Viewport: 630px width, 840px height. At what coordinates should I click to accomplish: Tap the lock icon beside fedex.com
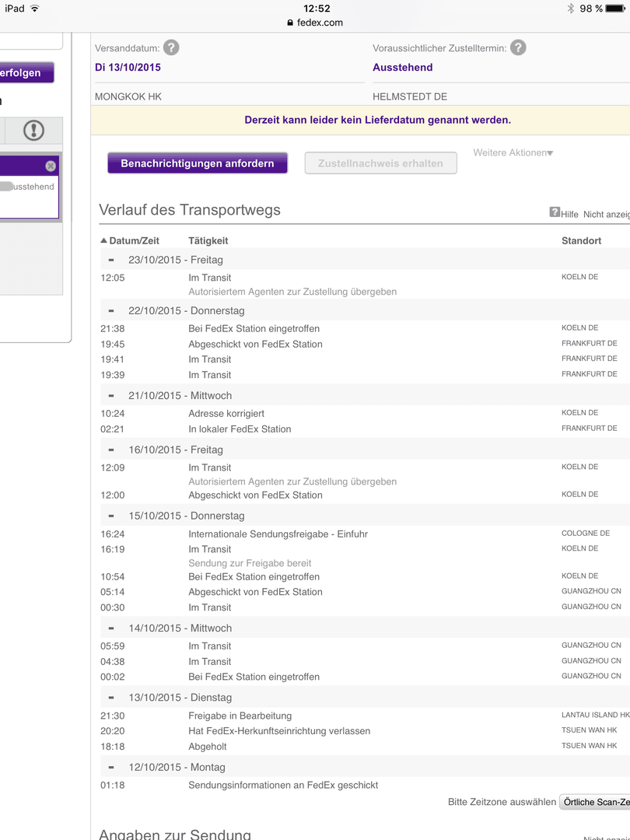point(290,23)
